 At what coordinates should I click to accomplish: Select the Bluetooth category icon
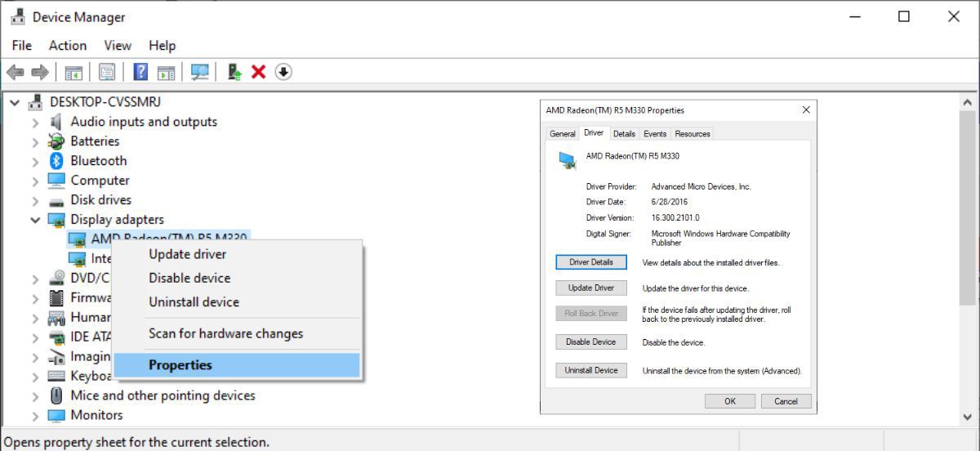coord(56,161)
